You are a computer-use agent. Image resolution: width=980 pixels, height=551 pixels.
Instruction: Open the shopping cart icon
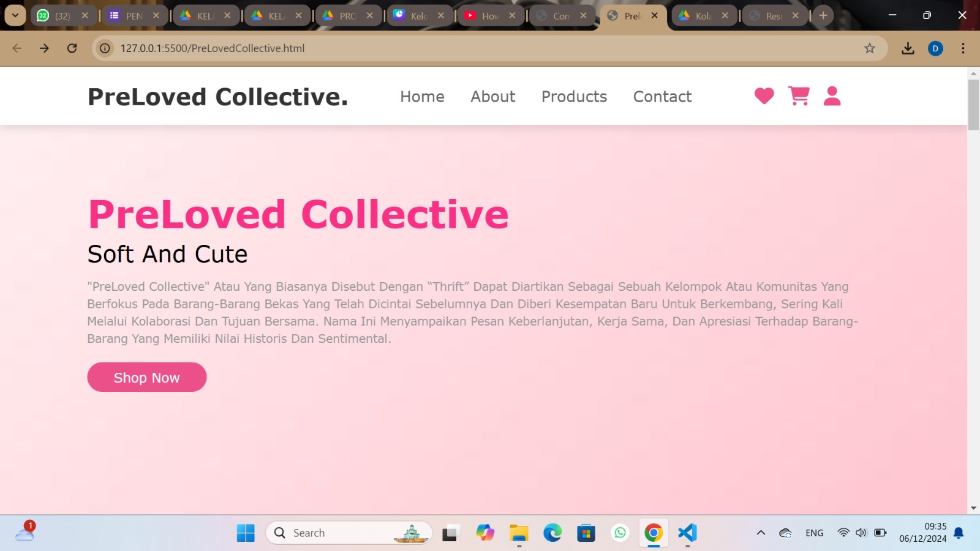tap(799, 96)
